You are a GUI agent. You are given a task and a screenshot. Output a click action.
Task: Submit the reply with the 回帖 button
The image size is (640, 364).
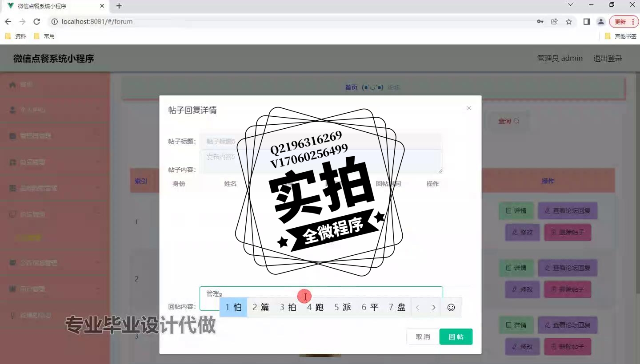456,336
